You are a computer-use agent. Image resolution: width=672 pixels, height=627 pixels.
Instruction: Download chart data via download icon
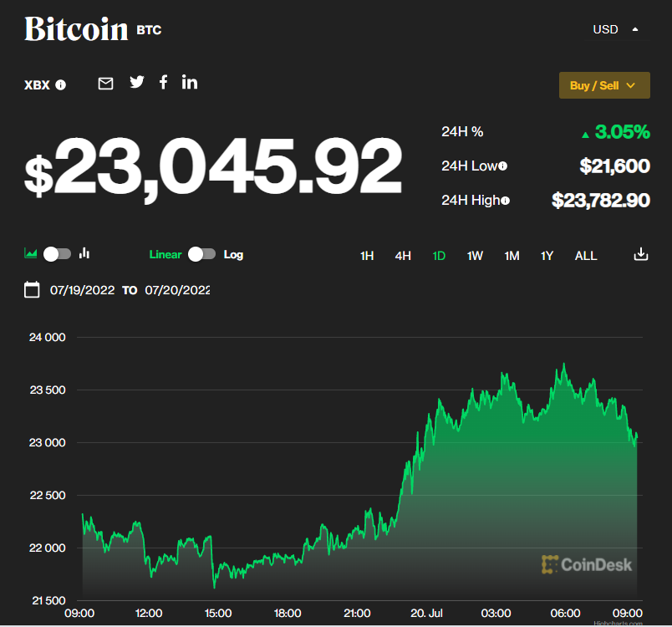[x=641, y=254]
